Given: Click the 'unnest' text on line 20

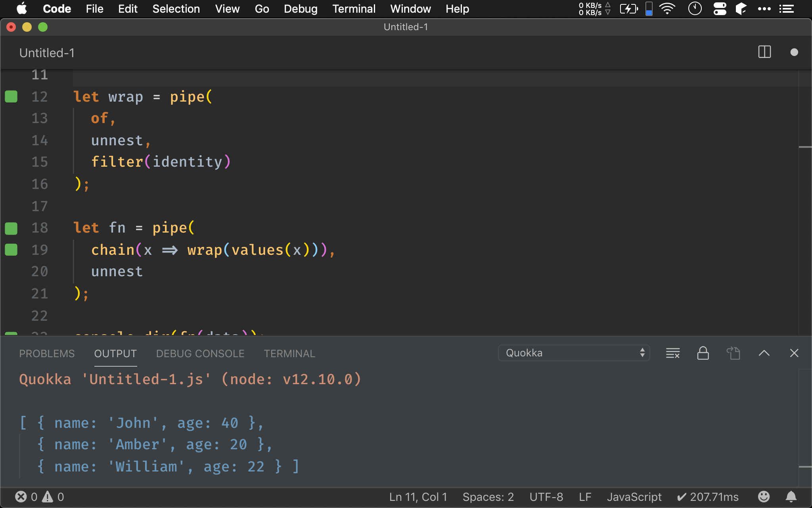Looking at the screenshot, I should [x=117, y=271].
